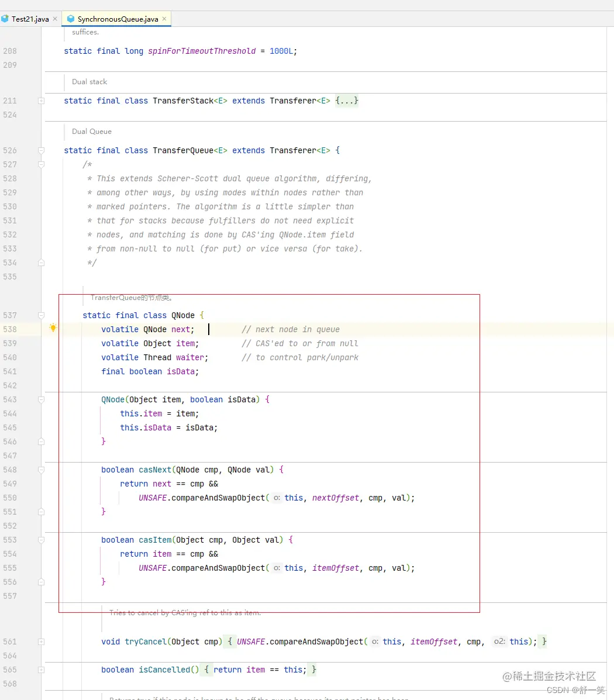Viewport: 614px width, 700px height.
Task: Collapse the QNode constructor at line 543
Action: [x=41, y=399]
